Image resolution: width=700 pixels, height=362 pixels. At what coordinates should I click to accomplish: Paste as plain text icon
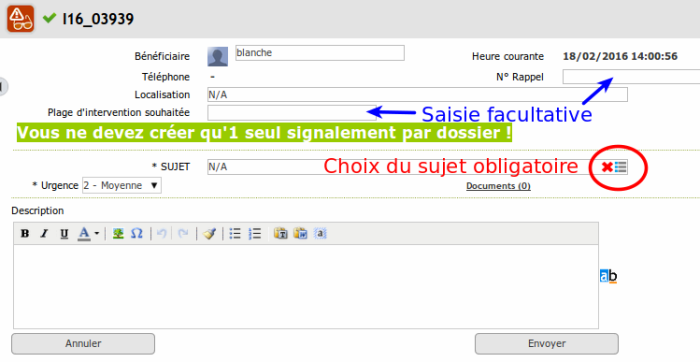click(x=280, y=233)
